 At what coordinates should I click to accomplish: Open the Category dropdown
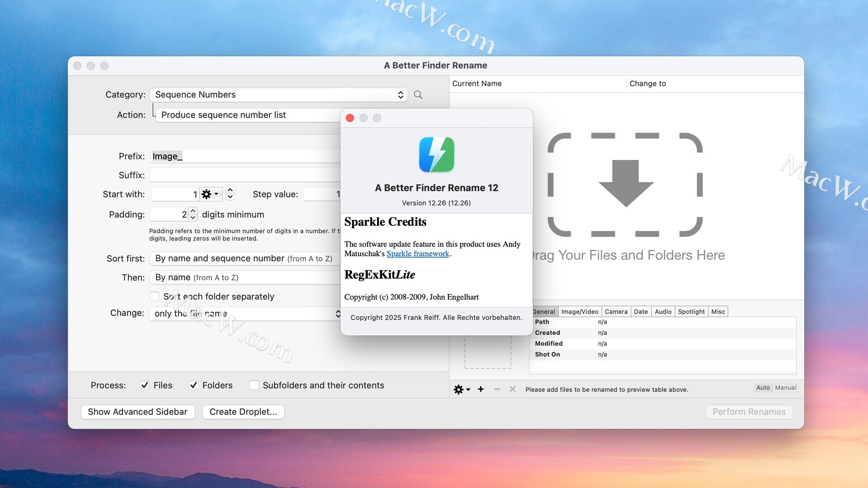click(x=278, y=95)
